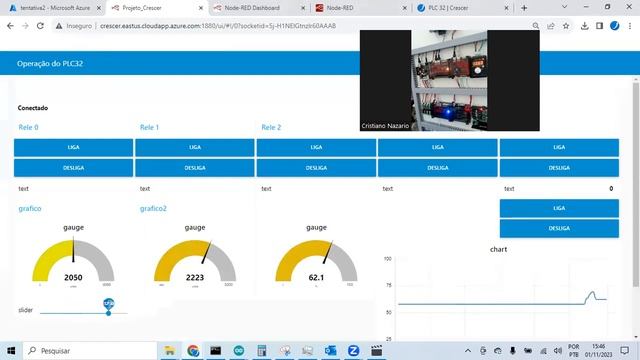
Task: Open Google Chrome from taskbar
Action: pyautogui.click(x=193, y=351)
